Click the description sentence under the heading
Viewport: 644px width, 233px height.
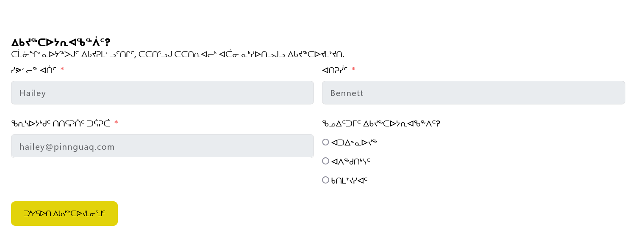178,55
